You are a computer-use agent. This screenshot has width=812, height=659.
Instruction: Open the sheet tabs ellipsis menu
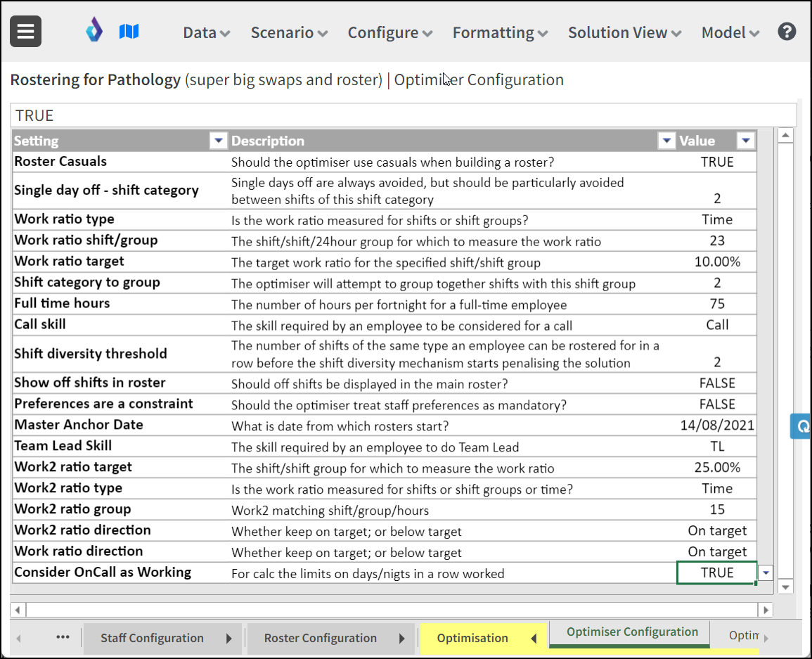tap(63, 637)
